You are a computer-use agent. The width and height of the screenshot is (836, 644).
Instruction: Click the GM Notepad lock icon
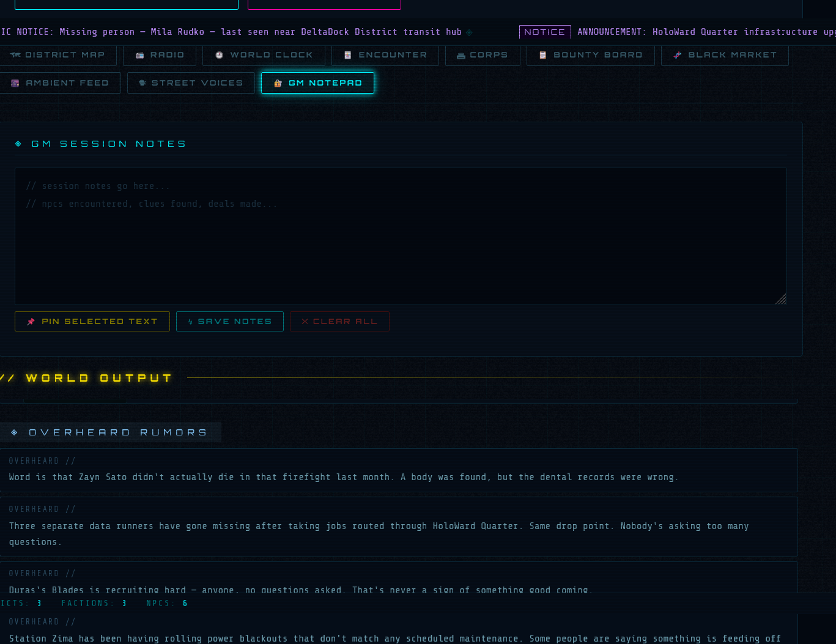point(278,83)
